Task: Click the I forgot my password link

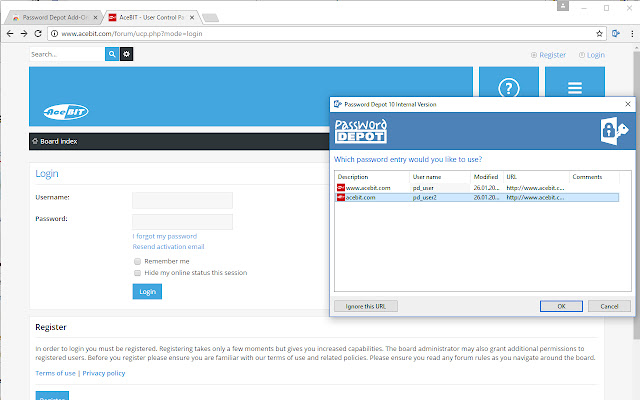Action: coord(172,236)
